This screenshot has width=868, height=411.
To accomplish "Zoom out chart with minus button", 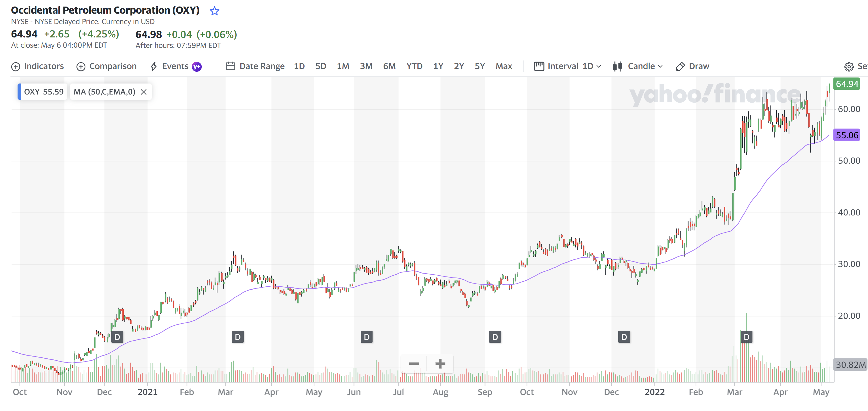I will tap(414, 364).
